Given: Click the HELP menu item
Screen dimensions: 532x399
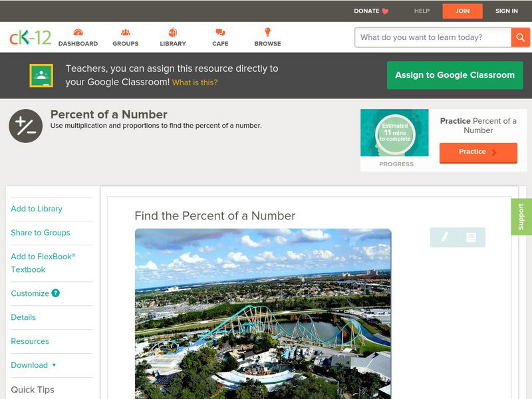Looking at the screenshot, I should (x=422, y=11).
